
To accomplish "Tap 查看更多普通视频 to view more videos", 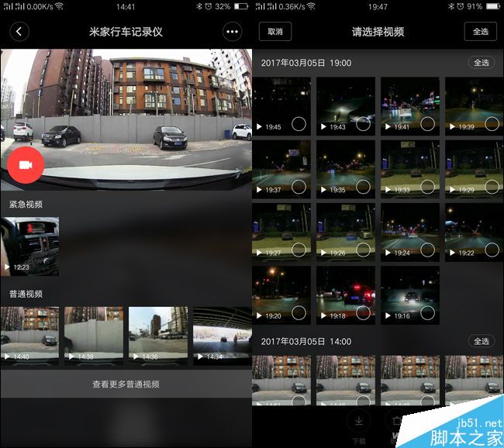I will [x=126, y=384].
